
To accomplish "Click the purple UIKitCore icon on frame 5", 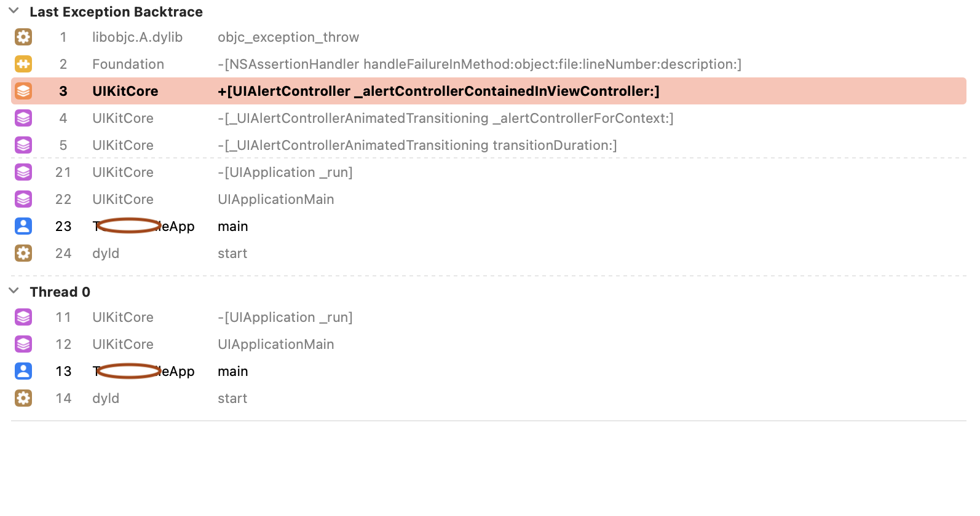I will click(x=23, y=145).
